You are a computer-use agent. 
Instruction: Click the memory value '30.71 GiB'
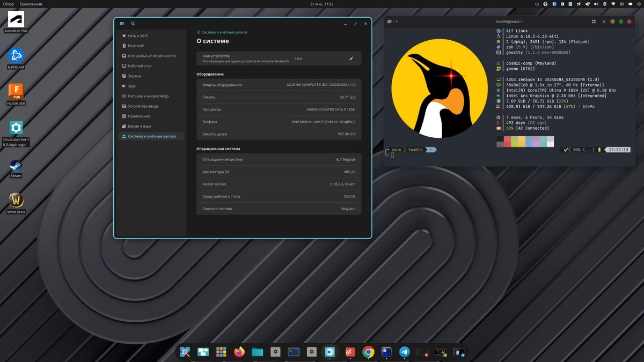click(x=347, y=97)
